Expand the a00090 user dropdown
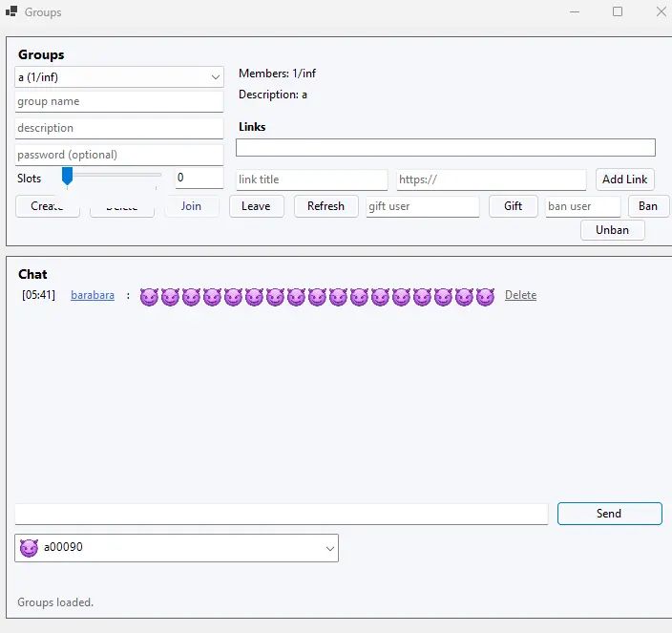 coord(330,548)
